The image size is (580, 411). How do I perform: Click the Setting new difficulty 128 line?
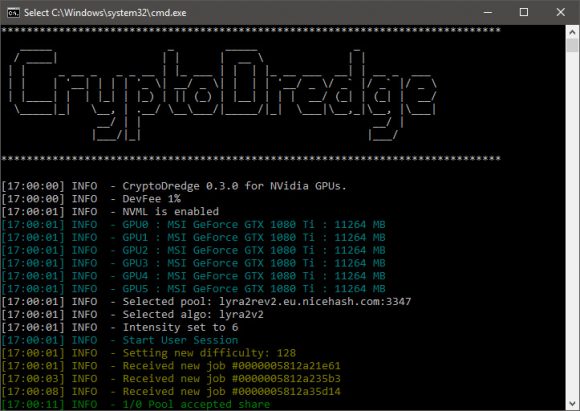(x=149, y=353)
